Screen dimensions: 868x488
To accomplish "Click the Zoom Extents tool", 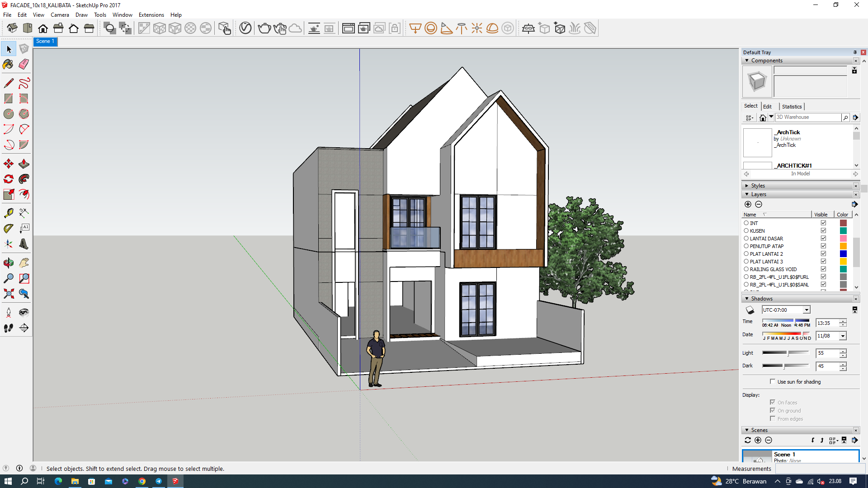I will (8, 294).
